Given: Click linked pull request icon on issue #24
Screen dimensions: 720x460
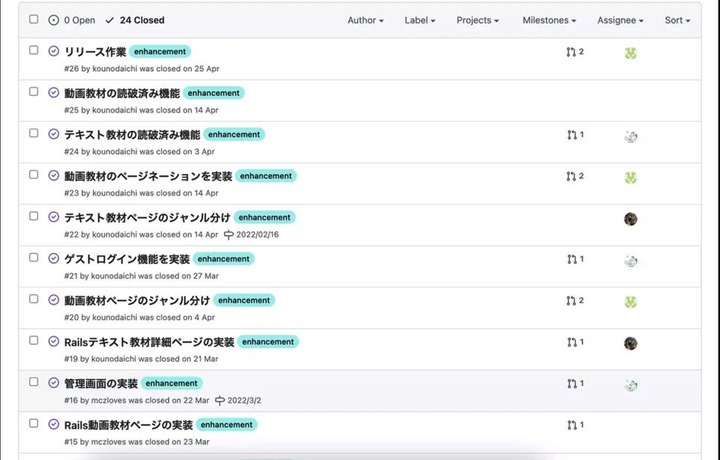Looking at the screenshot, I should coord(571,135).
